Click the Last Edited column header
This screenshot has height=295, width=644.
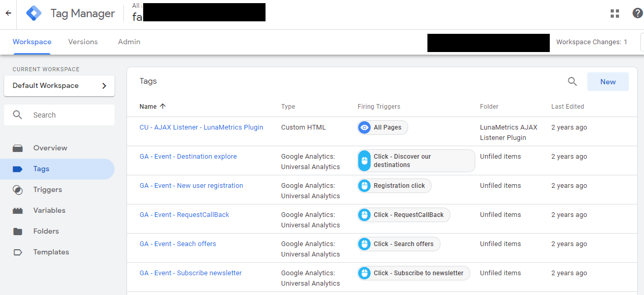point(567,107)
